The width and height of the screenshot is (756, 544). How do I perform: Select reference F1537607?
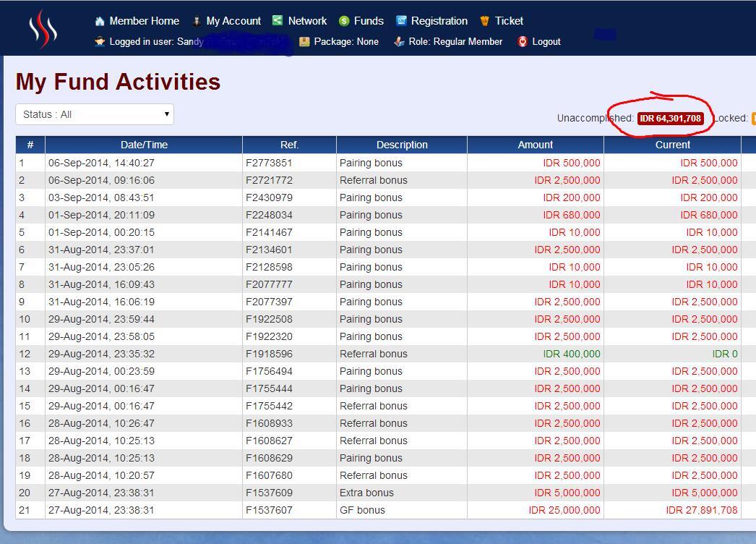point(269,511)
